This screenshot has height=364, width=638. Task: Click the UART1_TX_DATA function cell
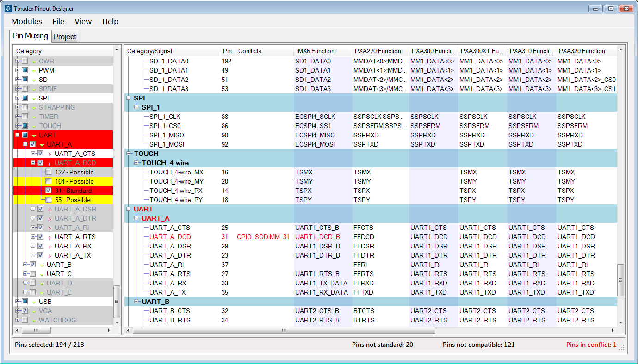323,283
